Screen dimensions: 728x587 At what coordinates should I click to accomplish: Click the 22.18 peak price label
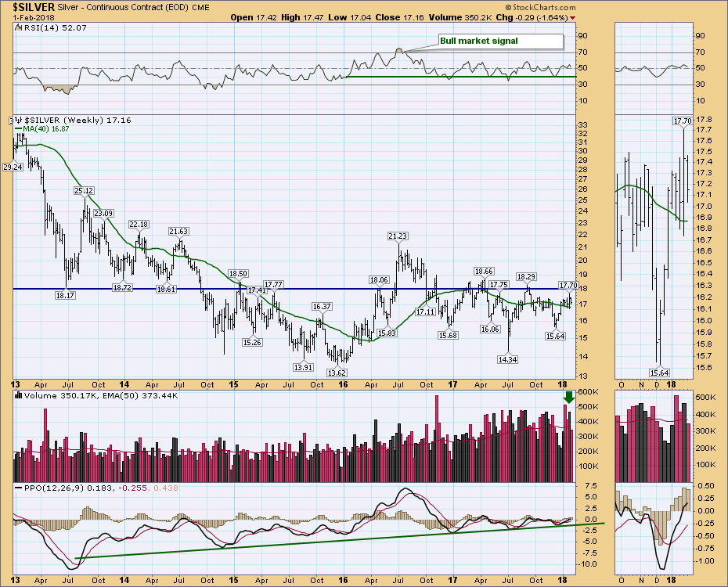click(139, 225)
